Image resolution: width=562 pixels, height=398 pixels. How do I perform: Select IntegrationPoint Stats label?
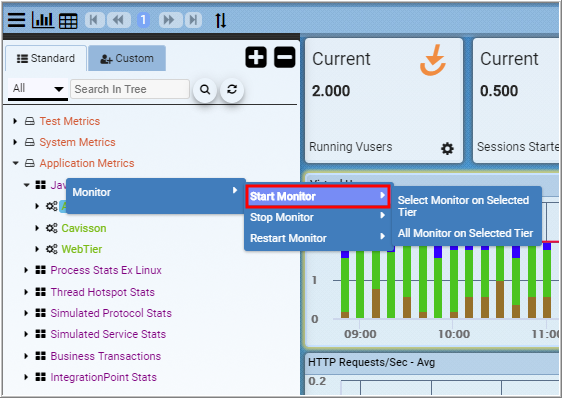coord(103,377)
